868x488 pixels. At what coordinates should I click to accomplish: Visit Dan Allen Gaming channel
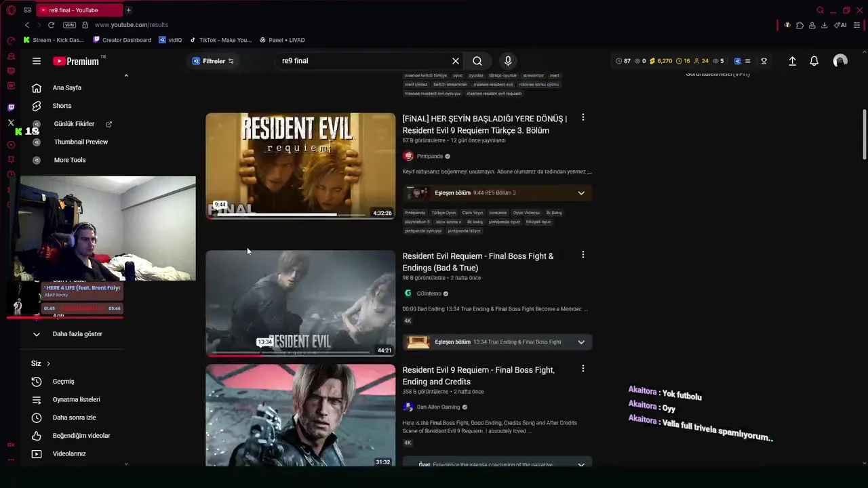coord(438,407)
